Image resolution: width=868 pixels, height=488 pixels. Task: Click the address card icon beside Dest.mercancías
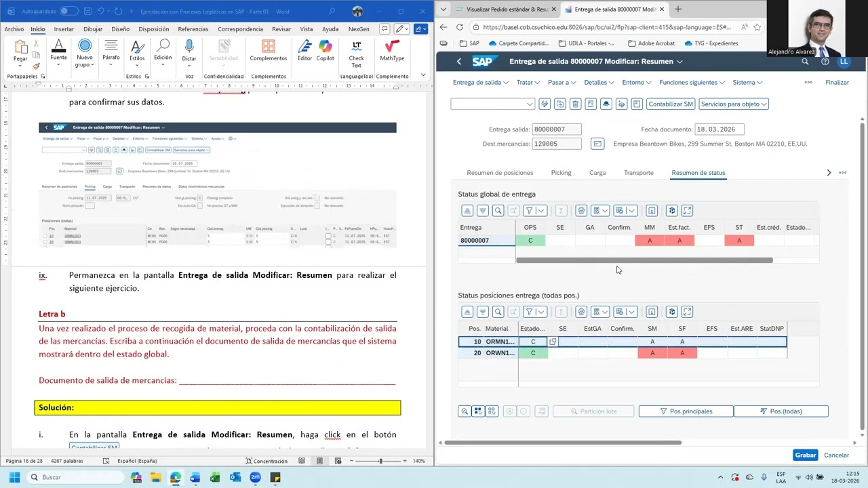597,144
